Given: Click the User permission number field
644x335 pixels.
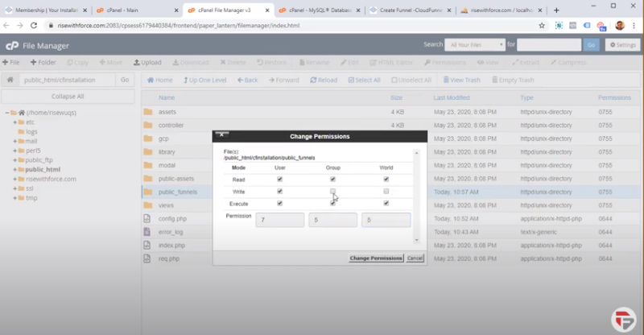Looking at the screenshot, I should 279,220.
